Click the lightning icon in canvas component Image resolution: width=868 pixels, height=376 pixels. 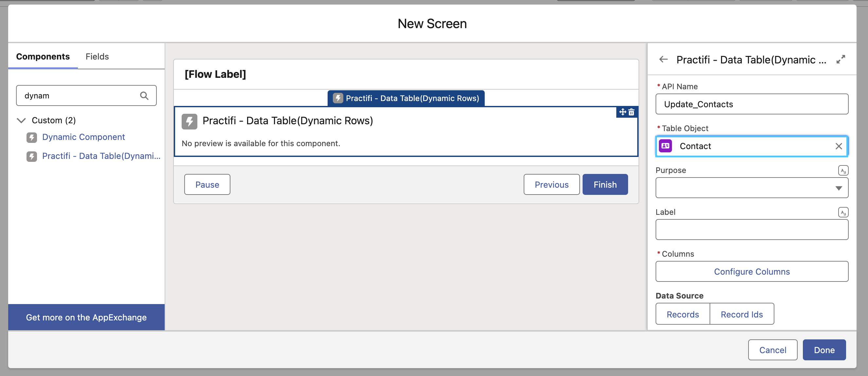click(190, 122)
